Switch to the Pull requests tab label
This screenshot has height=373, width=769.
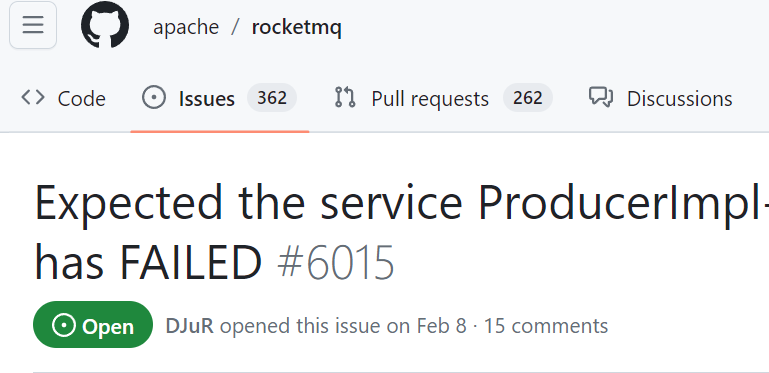click(430, 99)
